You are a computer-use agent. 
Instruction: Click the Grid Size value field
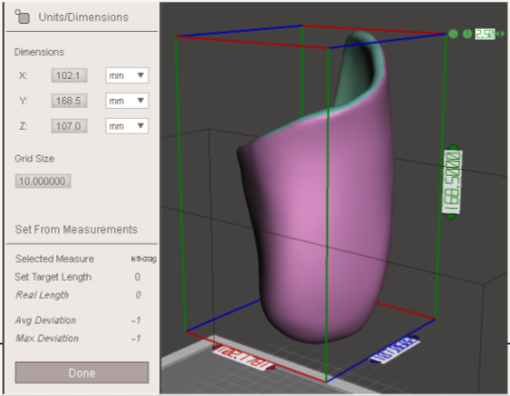43,181
